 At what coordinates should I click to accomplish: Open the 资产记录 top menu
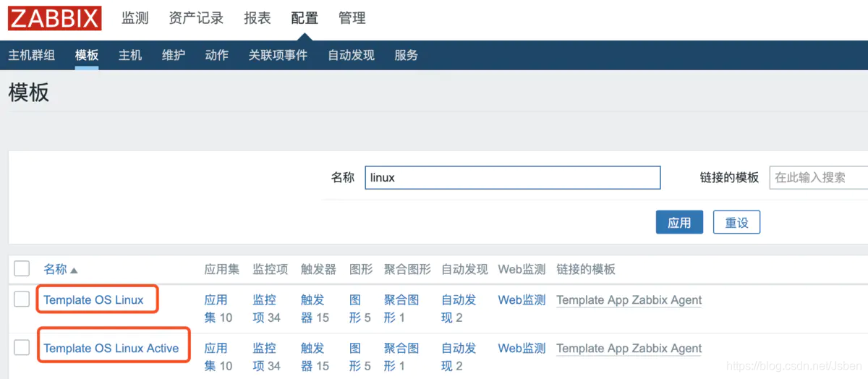[x=196, y=18]
